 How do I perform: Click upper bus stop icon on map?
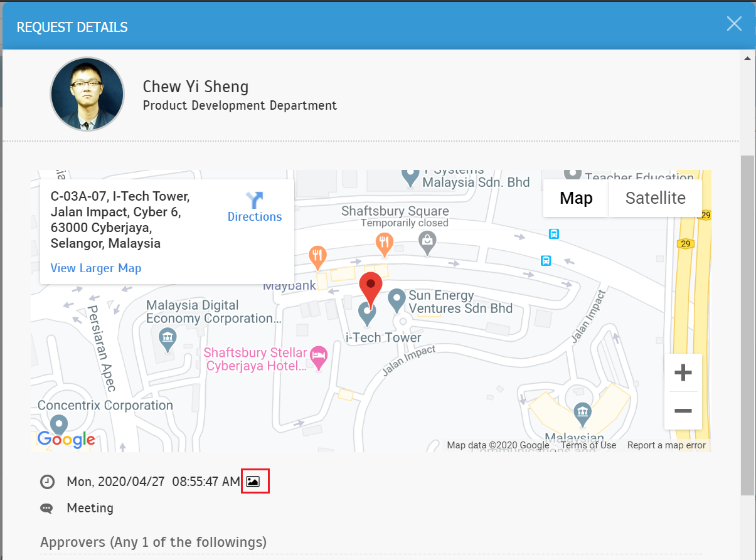[554, 234]
